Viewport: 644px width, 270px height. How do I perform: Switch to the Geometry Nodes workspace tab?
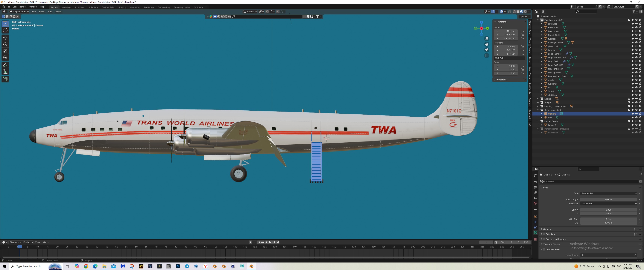point(182,7)
